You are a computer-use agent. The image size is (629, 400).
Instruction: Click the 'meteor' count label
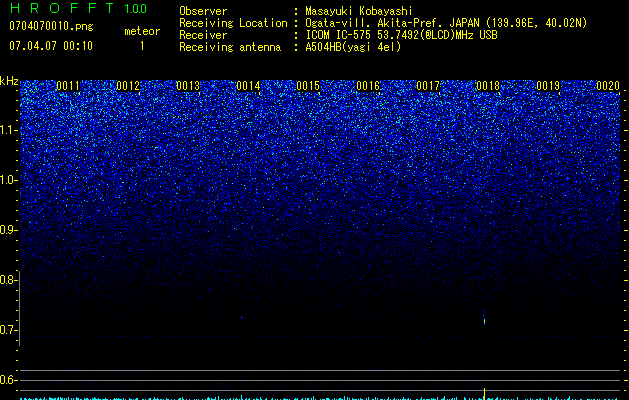click(x=142, y=31)
